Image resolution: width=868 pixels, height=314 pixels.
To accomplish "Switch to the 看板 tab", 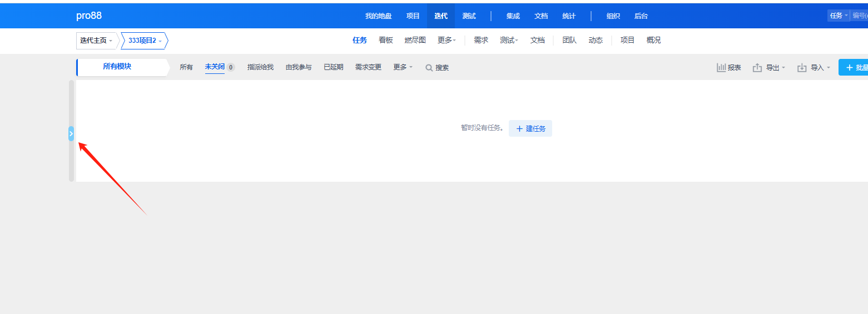I will [386, 40].
